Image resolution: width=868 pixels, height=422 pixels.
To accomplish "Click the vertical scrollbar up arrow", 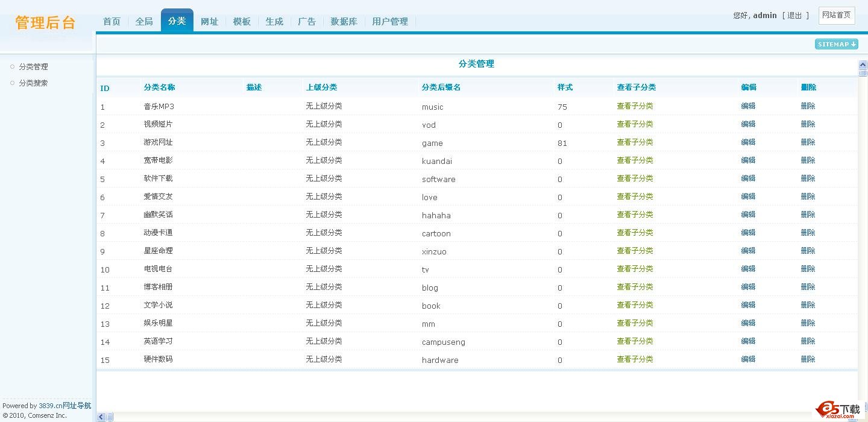I will click(863, 65).
